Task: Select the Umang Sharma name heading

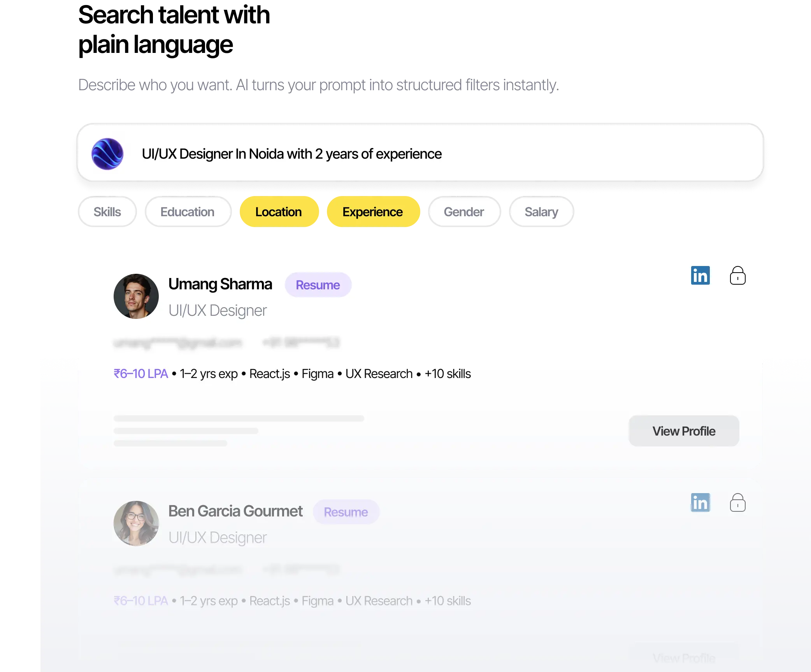Action: [x=220, y=284]
